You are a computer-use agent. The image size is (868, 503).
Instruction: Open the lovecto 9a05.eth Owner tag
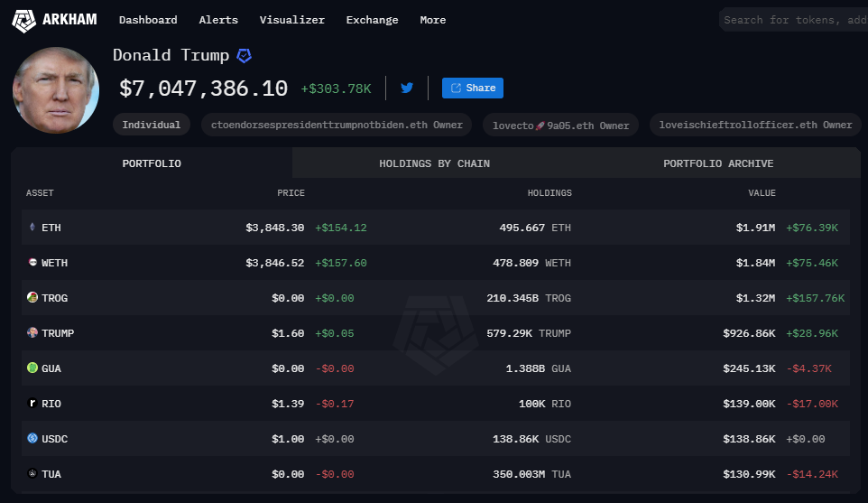(x=560, y=126)
